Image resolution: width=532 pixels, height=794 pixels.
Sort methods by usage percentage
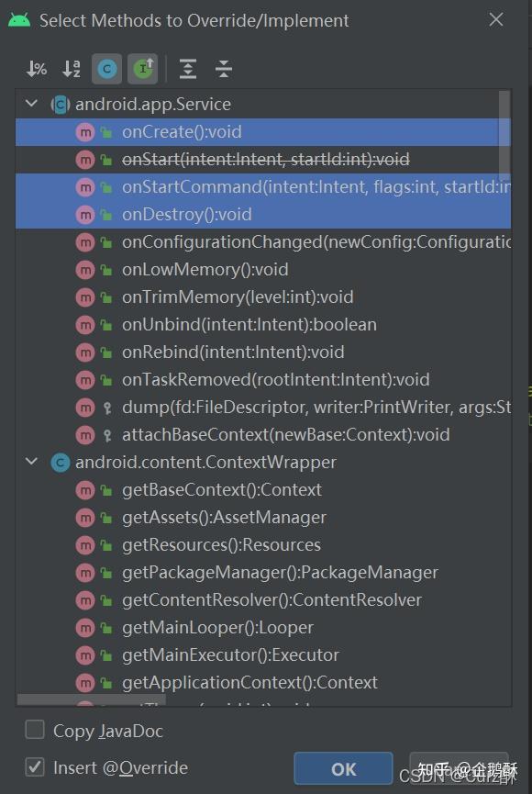36,69
